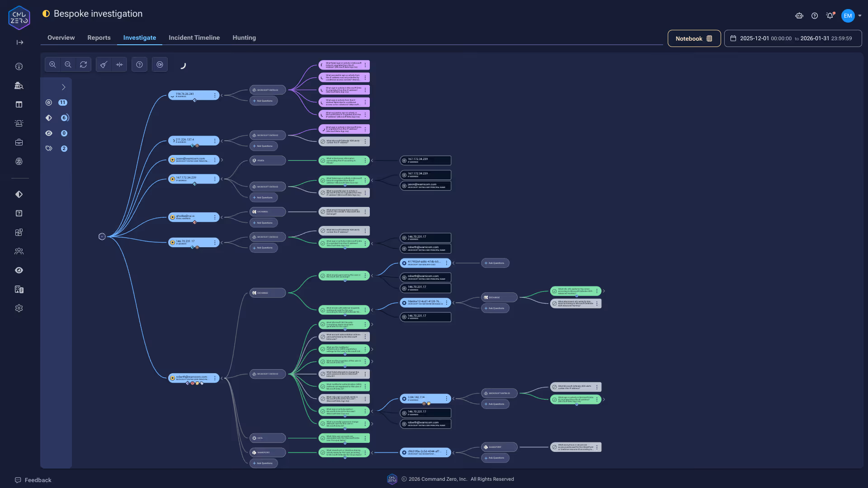Click the graph help question mark icon
868x488 pixels.
140,65
